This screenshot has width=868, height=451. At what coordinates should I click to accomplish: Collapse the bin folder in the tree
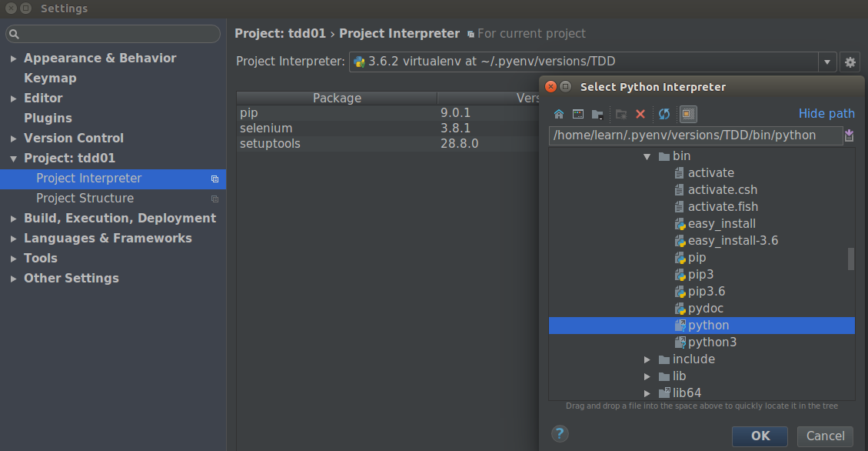[x=647, y=155]
